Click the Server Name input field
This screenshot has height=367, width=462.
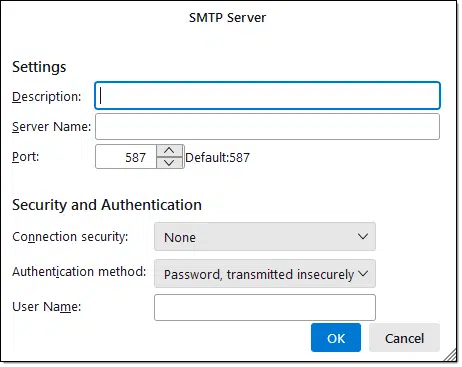click(267, 127)
